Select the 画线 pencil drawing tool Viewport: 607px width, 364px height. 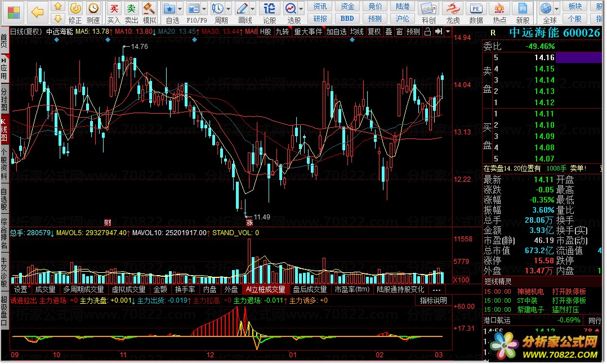pos(242,8)
